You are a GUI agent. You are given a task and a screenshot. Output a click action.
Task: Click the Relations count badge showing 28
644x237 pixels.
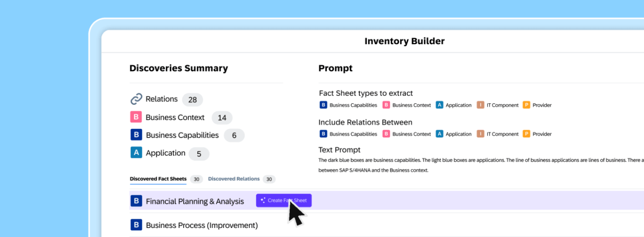(192, 100)
